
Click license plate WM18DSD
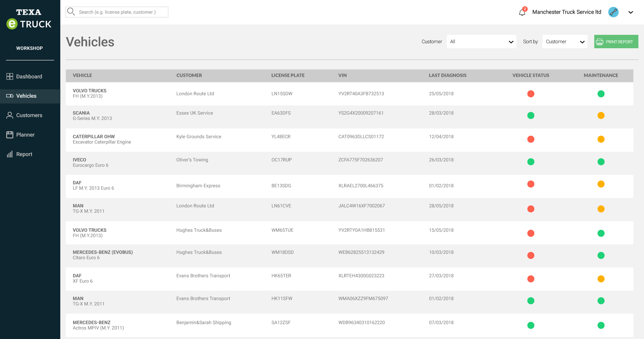[282, 252]
